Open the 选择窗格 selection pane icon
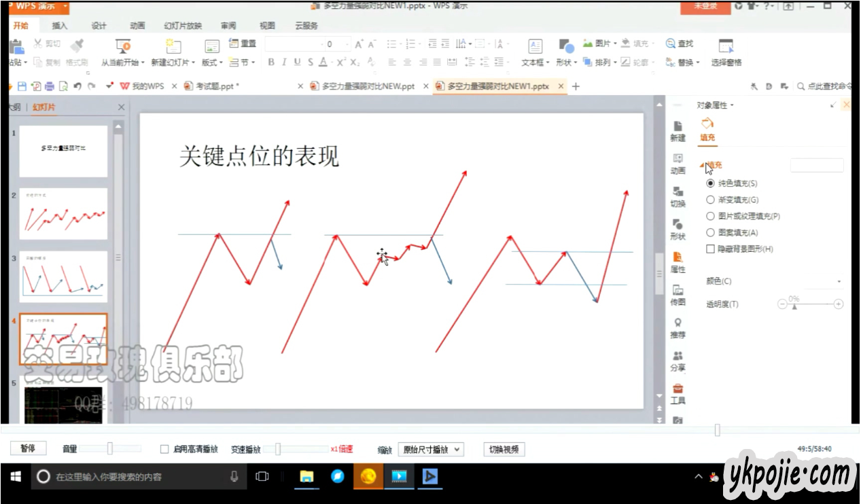Viewport: 861px width, 504px height. [x=726, y=53]
